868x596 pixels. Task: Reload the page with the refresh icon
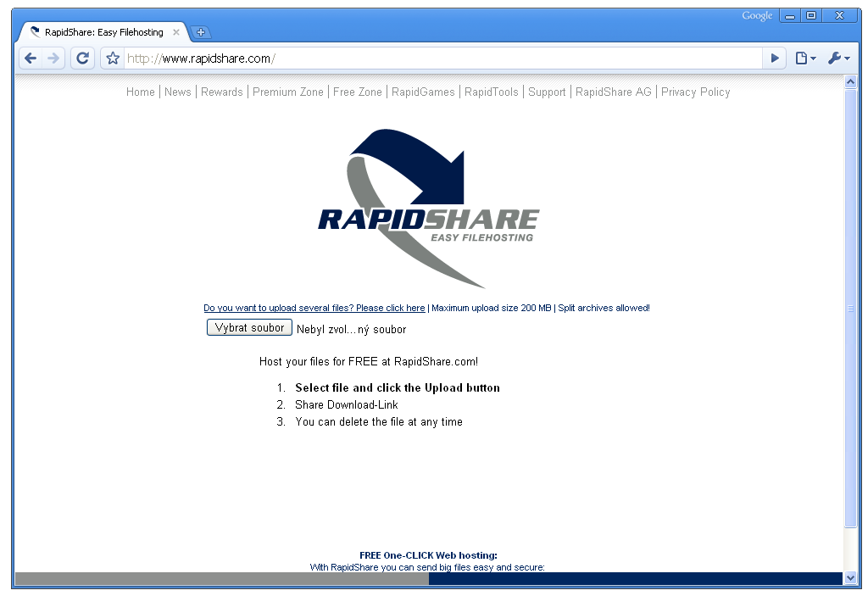[x=82, y=58]
